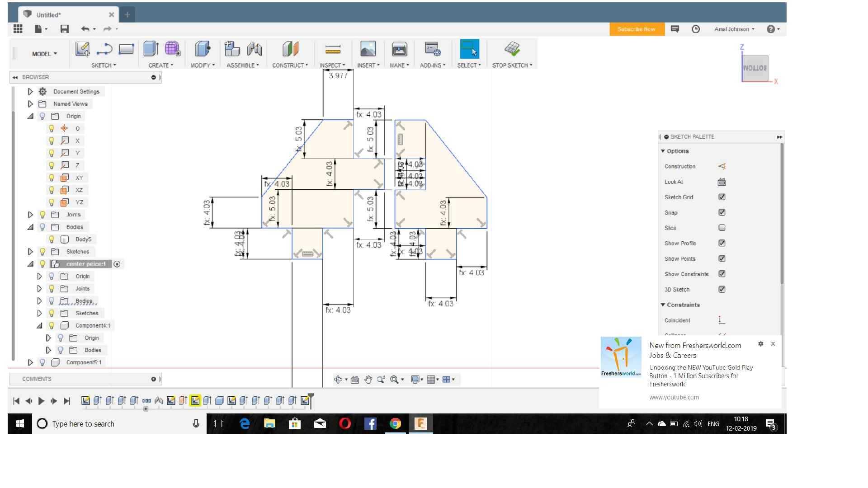
Task: Click the Save icon in top bar
Action: 65,29
